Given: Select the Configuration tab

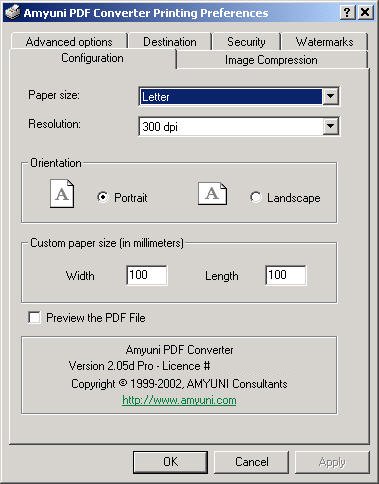Looking at the screenshot, I should pos(93,58).
